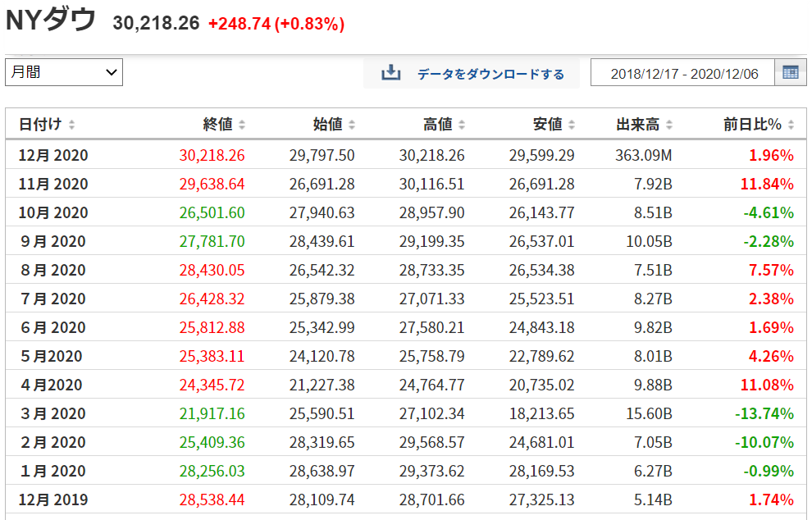Select the 12月 2019 row date

pos(53,499)
